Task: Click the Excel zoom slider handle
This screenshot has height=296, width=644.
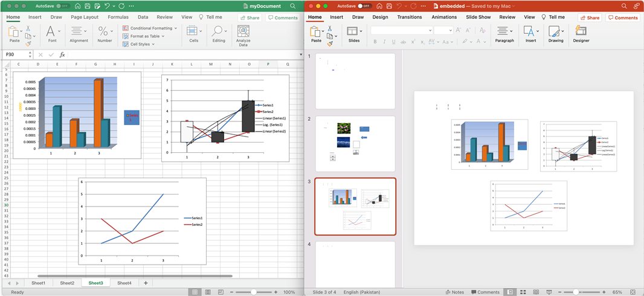Action: [x=253, y=292]
